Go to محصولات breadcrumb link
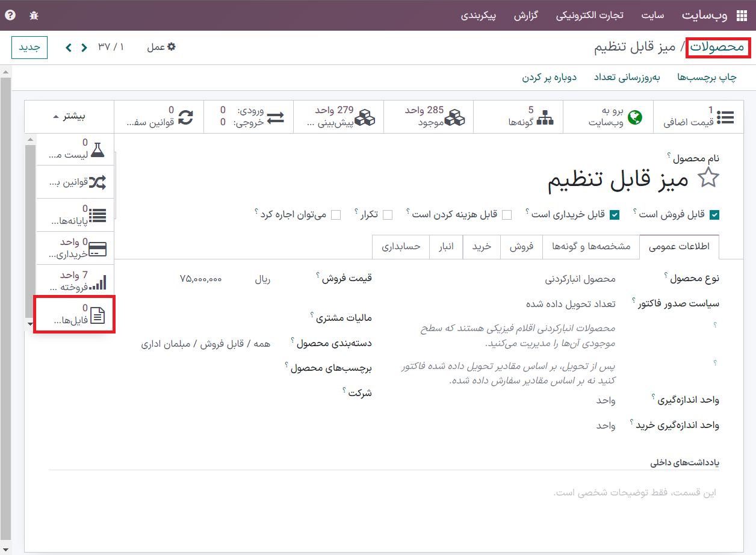Screen dimensions: 756x555 coord(717,47)
